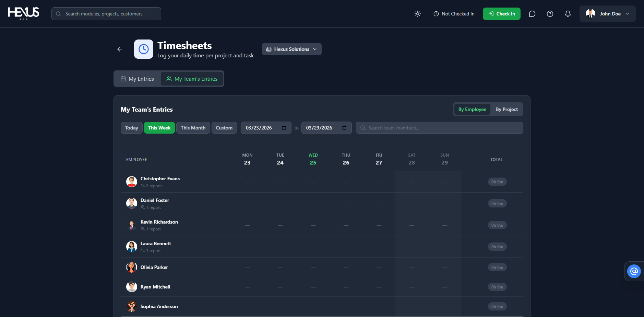
Task: Click the SAT 28 column header
Action: pyautogui.click(x=412, y=159)
